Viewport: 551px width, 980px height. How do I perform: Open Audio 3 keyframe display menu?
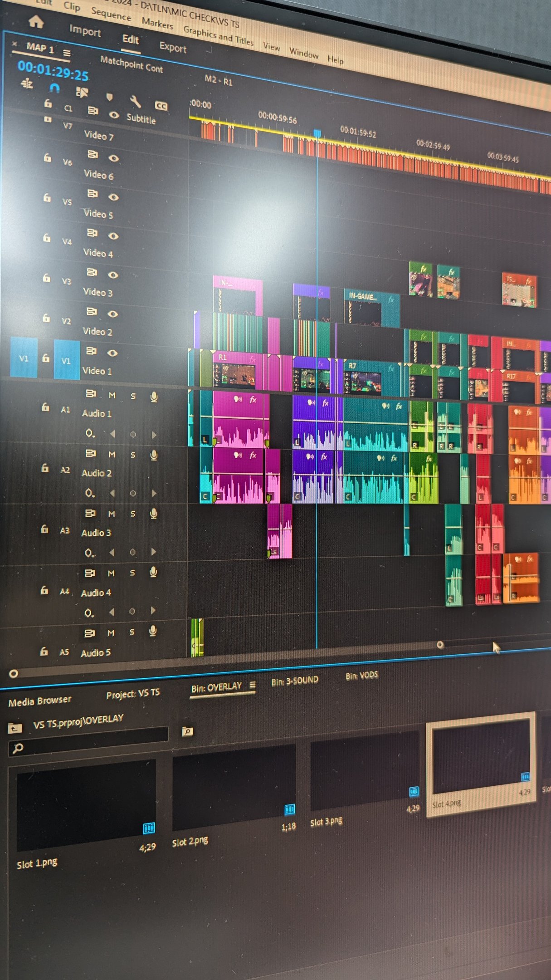[x=89, y=553]
